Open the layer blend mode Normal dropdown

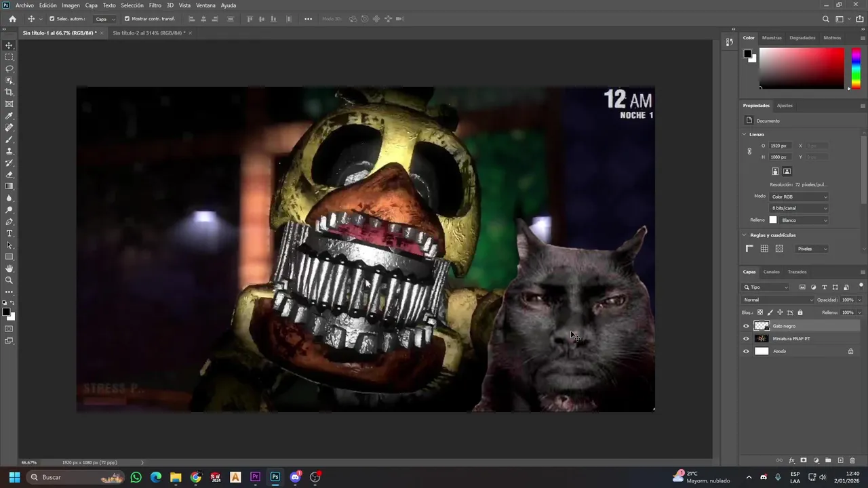[778, 300]
